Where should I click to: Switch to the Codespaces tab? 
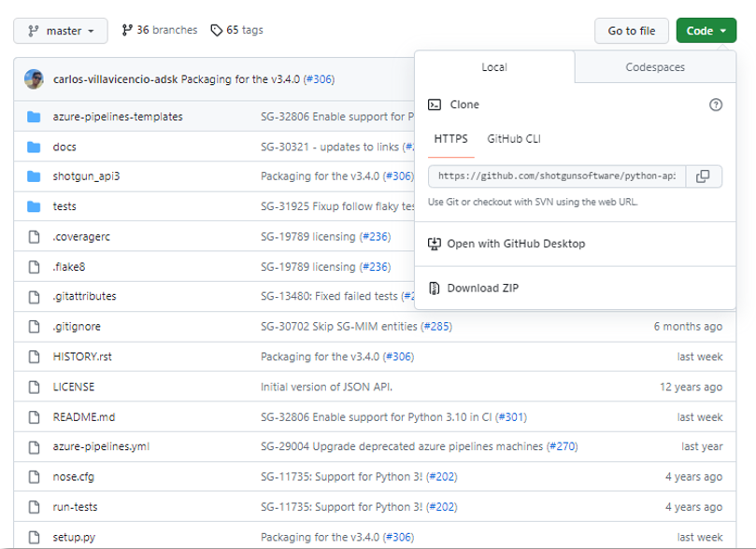(654, 67)
